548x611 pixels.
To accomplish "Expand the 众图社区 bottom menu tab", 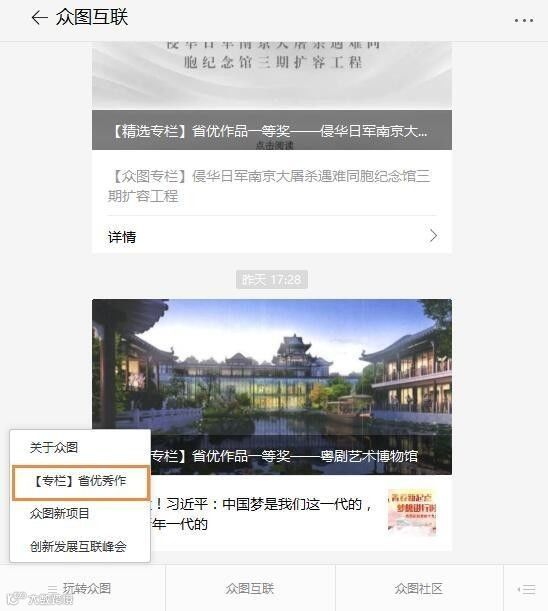I will 419,588.
